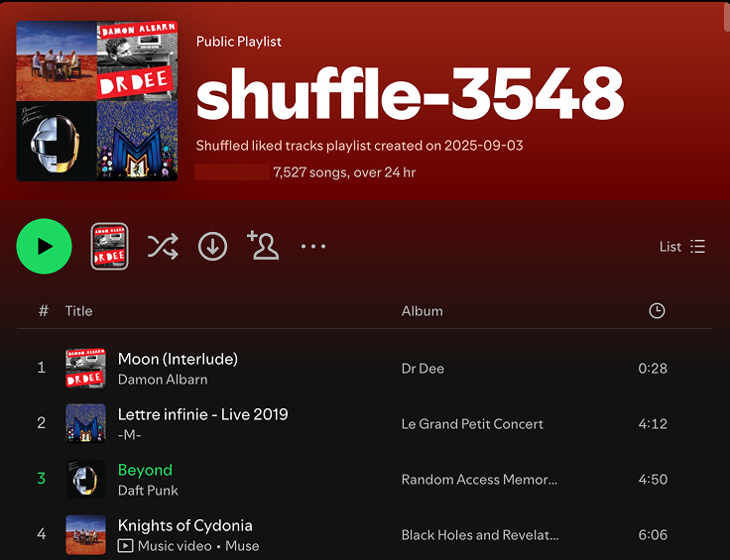Click the redacted playlist owner name

(x=232, y=172)
